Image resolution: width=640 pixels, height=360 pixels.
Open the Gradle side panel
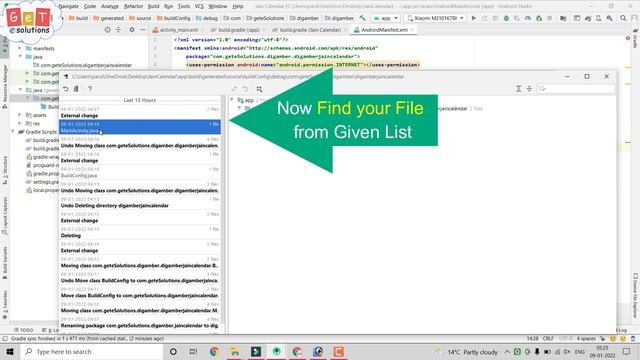tap(635, 38)
